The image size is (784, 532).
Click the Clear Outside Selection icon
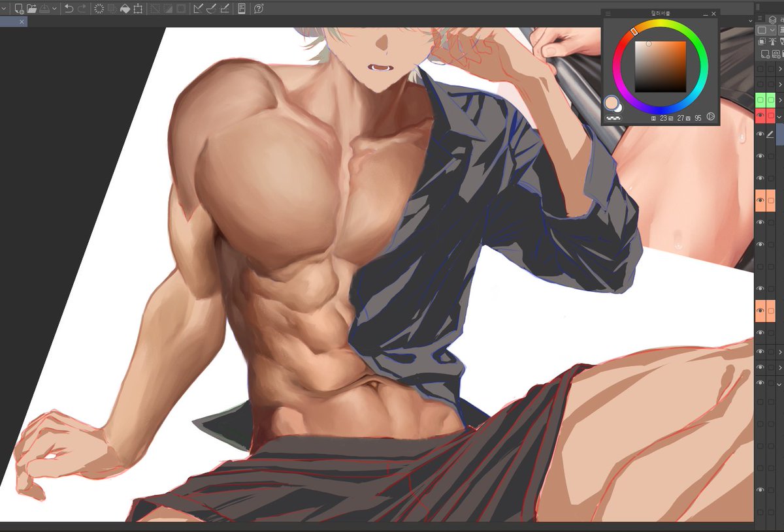coord(112,8)
